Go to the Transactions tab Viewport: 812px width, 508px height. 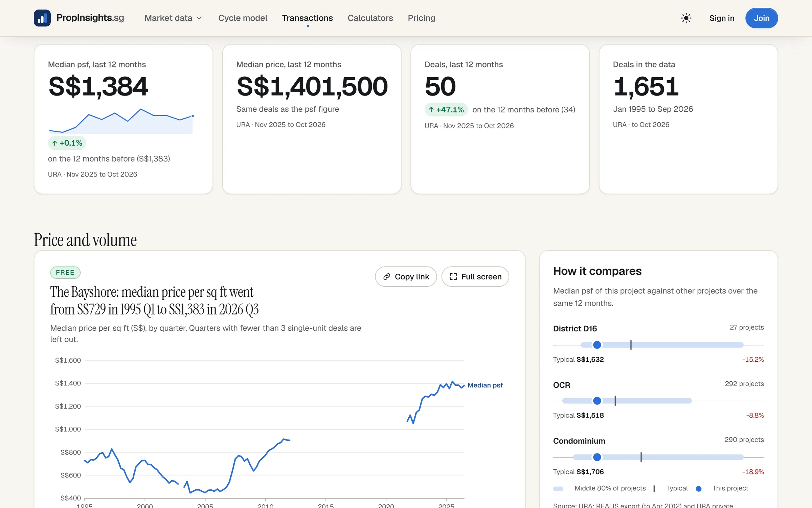(x=307, y=18)
